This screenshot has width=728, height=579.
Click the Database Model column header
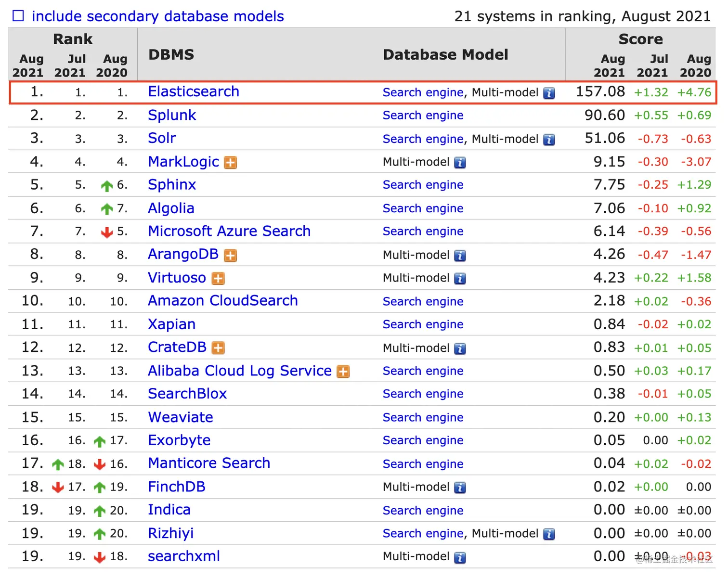pos(445,54)
